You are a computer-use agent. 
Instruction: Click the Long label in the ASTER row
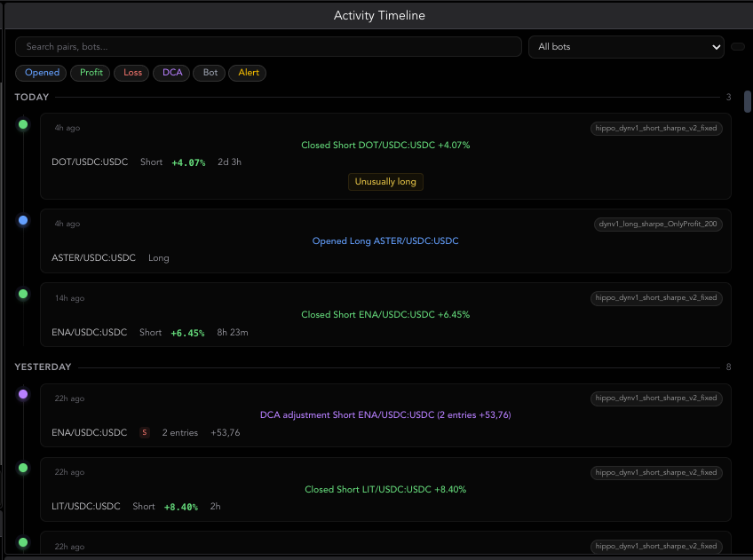pyautogui.click(x=158, y=258)
